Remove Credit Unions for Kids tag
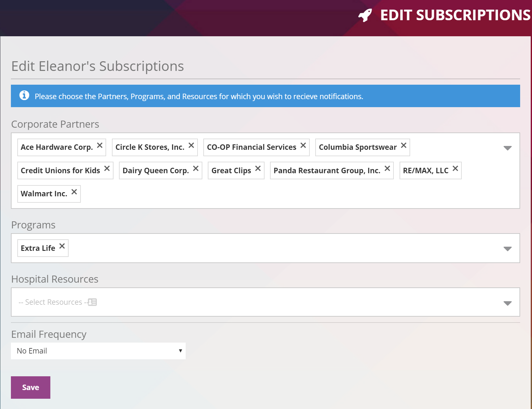Viewport: 532px width, 409px height. [107, 168]
